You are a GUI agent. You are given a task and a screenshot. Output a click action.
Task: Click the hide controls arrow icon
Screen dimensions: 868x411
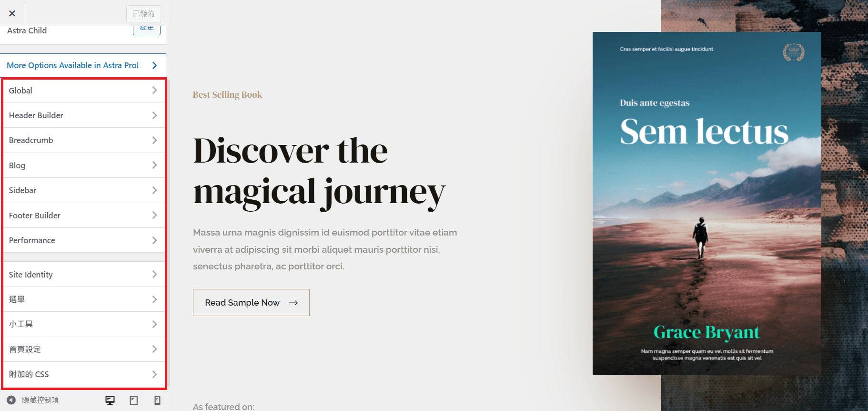click(11, 400)
